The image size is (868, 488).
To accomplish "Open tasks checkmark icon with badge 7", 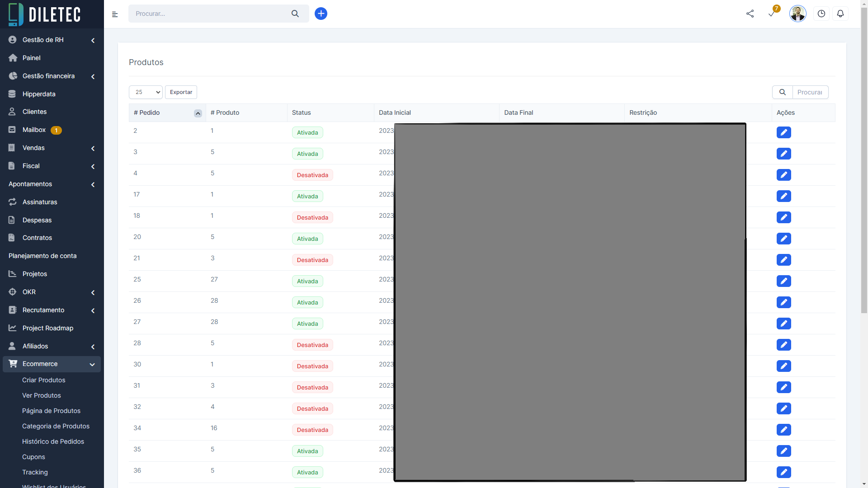I will point(772,14).
